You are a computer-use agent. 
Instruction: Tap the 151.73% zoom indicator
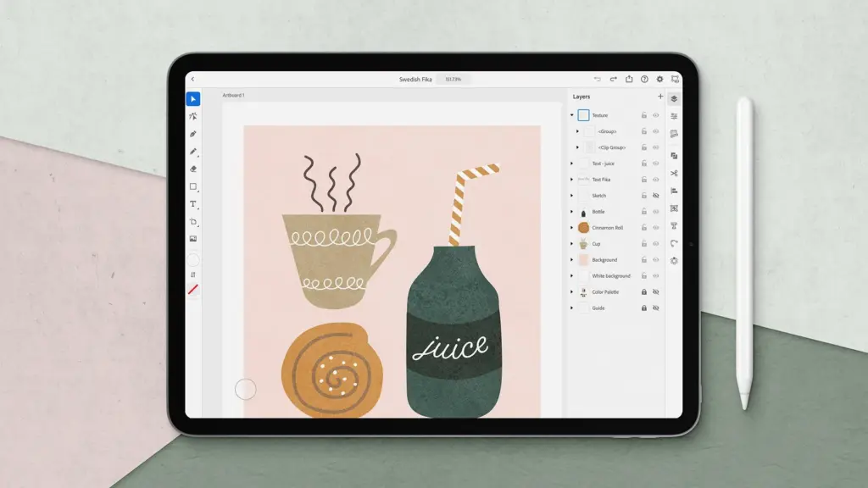(x=454, y=77)
